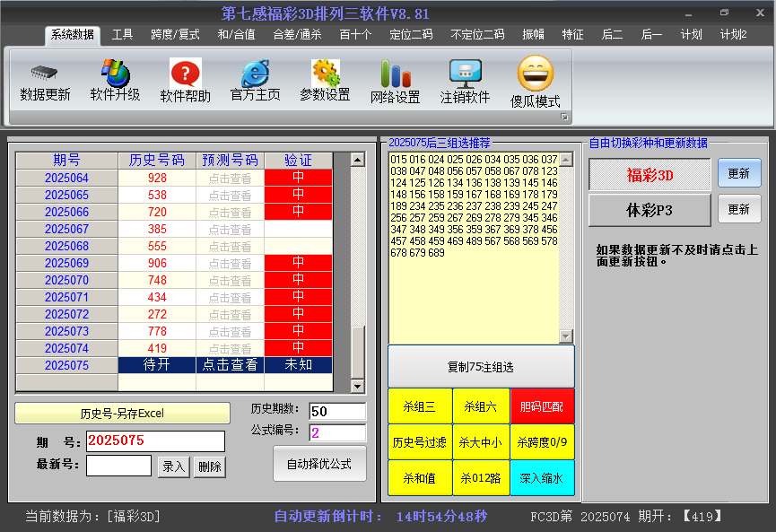
Task: Click 更新 button beside 福彩3D
Action: pos(739,173)
